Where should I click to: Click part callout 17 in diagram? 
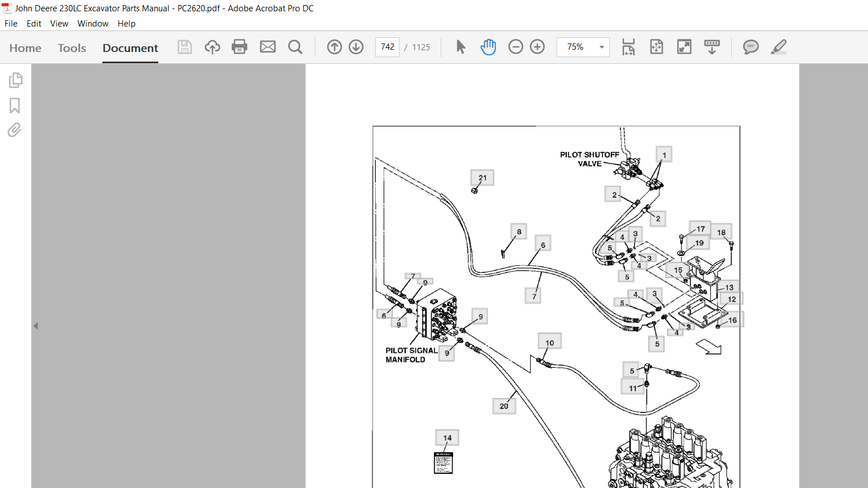coord(700,229)
